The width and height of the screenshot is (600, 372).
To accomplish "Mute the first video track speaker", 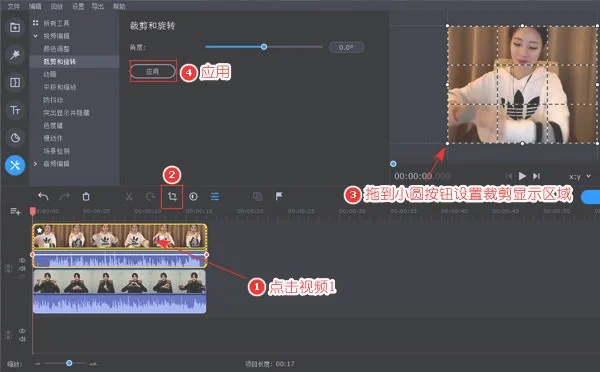I will 22,269.
